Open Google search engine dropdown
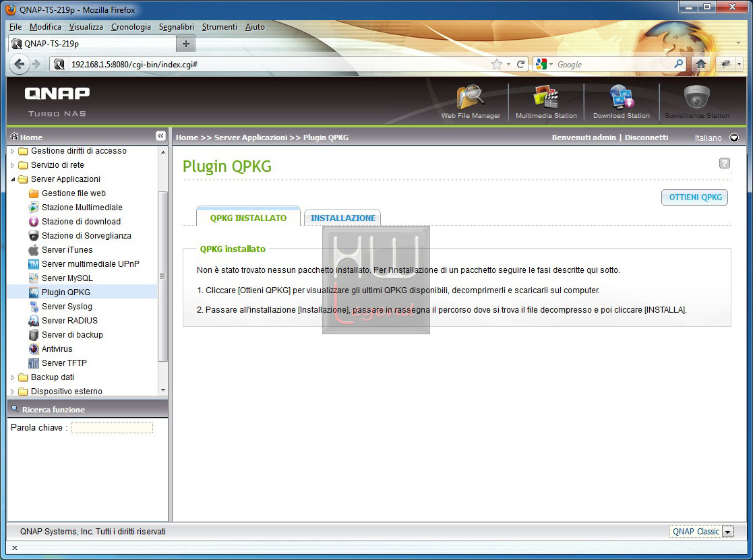Screen dimensions: 753x560 click(x=551, y=64)
